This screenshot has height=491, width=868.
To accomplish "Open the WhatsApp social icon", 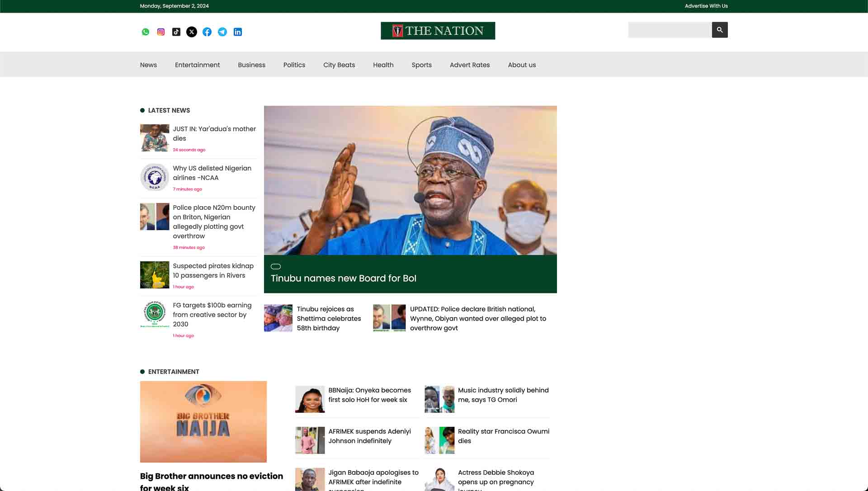I will click(145, 32).
